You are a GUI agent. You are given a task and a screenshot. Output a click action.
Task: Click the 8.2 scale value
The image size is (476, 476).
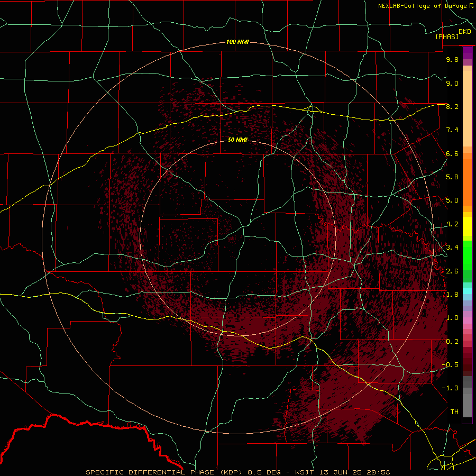452,106
